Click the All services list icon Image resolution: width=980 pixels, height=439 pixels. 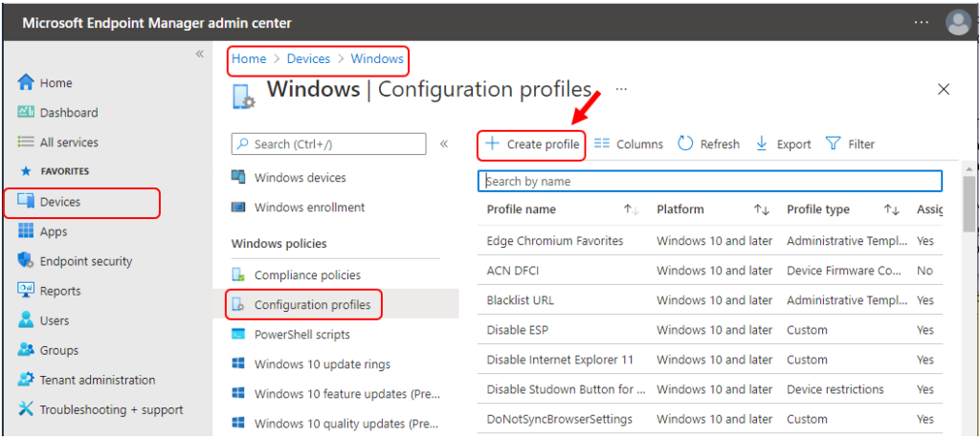pyautogui.click(x=26, y=142)
